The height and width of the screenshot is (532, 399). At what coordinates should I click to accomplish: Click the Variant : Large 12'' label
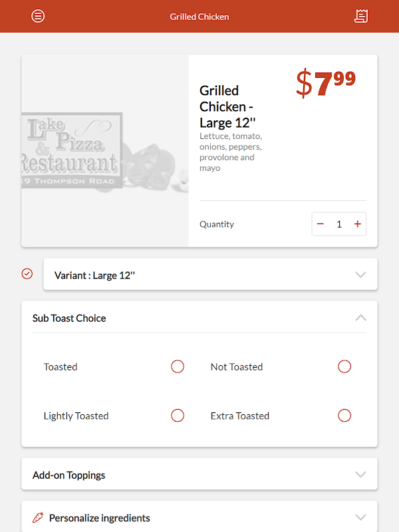(x=94, y=275)
